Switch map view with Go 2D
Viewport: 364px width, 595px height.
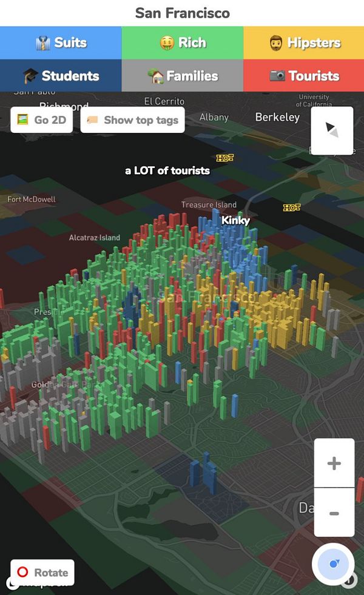tap(42, 120)
